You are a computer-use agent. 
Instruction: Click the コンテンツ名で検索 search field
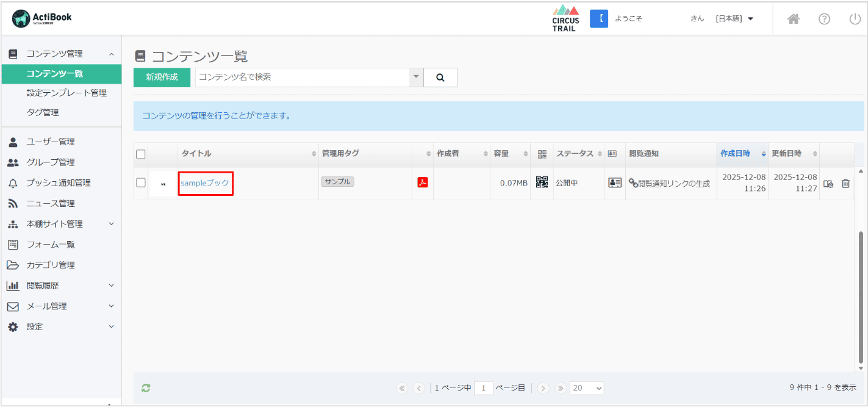[x=302, y=77]
